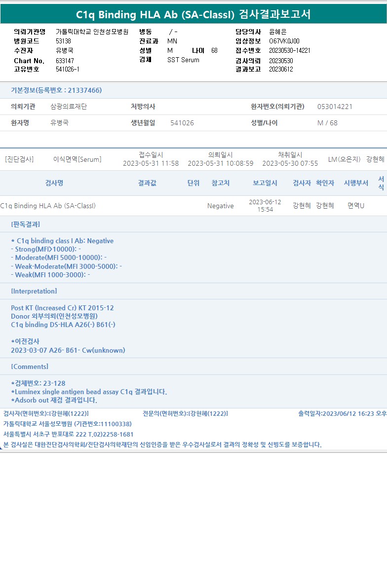The height and width of the screenshot is (588, 387).
Task: Click 접수일시 value '2023-05-31 11:58'
Action: click(x=151, y=163)
